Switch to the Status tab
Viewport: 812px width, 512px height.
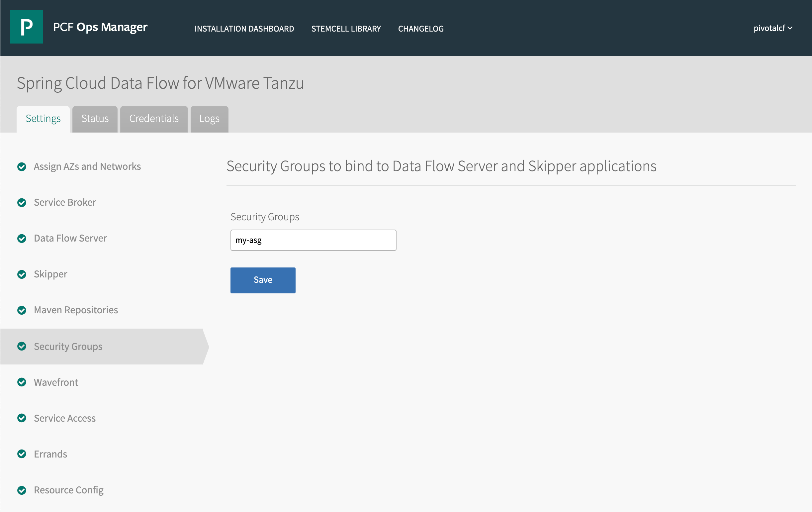point(95,119)
